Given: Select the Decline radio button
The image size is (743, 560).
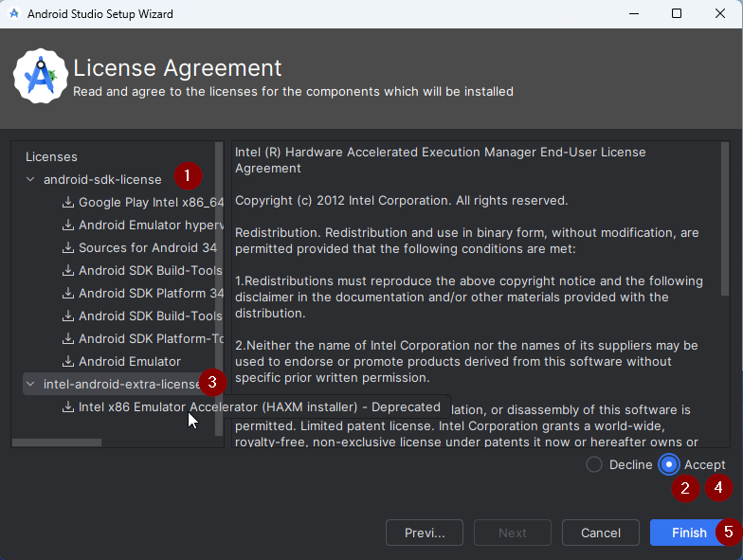Looking at the screenshot, I should point(593,464).
